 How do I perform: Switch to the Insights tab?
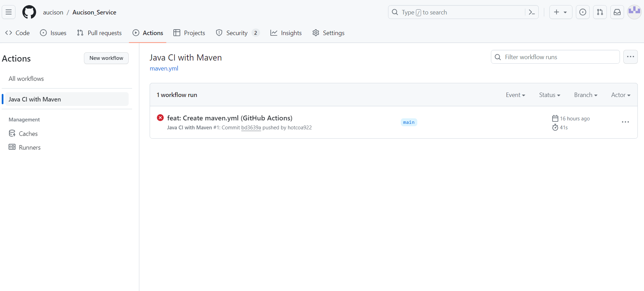286,33
